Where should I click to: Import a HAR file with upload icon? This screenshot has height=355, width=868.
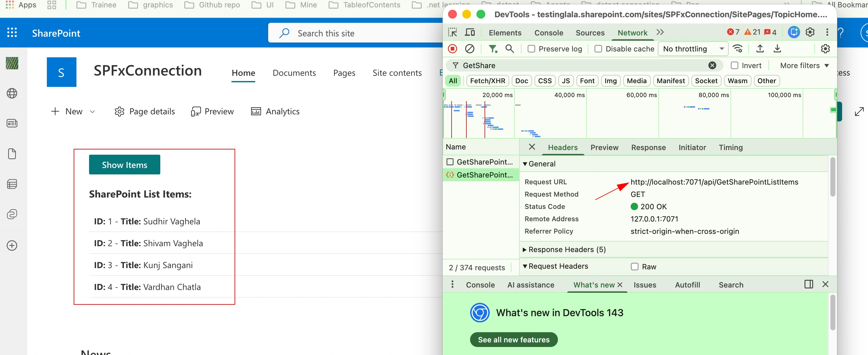point(760,49)
